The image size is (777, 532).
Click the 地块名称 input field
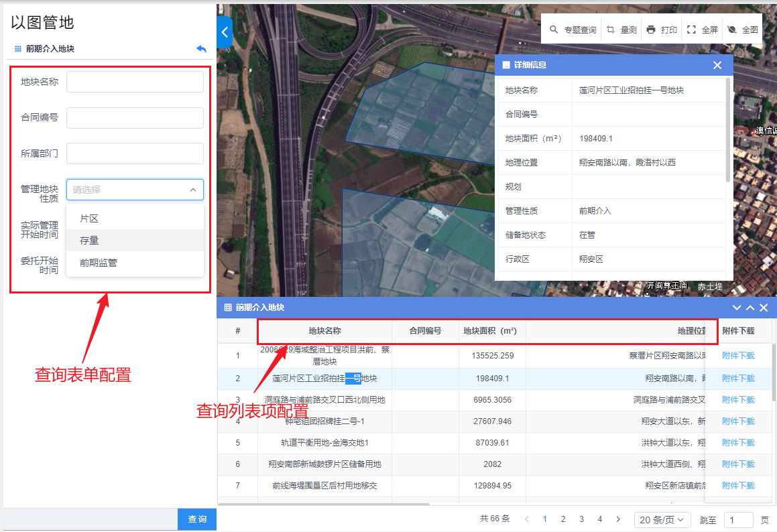pos(135,82)
